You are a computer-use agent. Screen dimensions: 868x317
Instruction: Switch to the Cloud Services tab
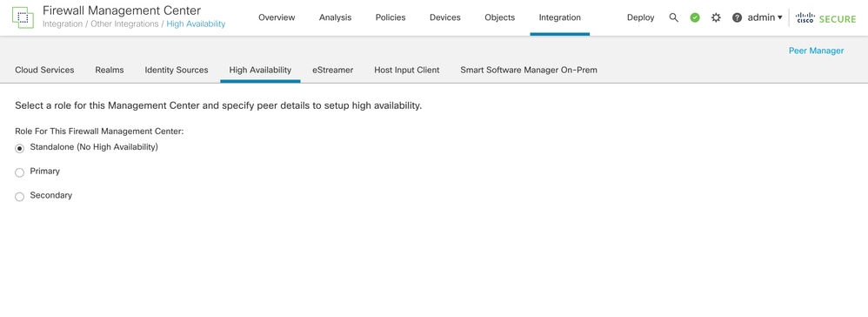(x=44, y=71)
